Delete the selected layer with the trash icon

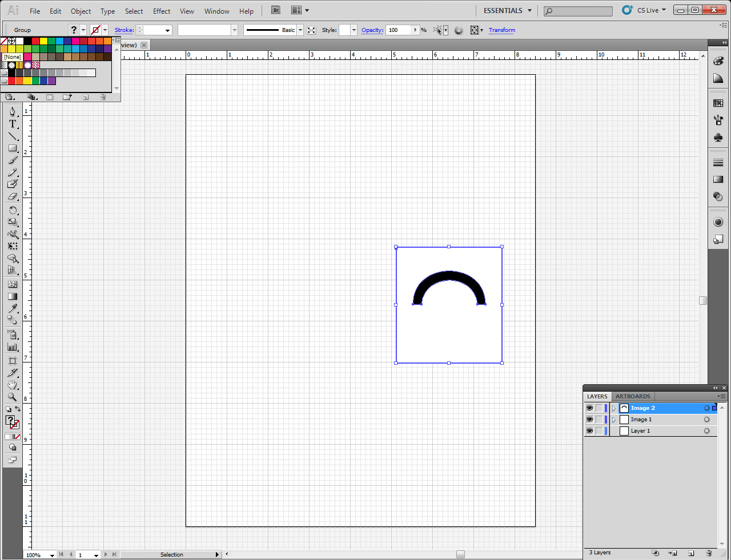coord(709,553)
